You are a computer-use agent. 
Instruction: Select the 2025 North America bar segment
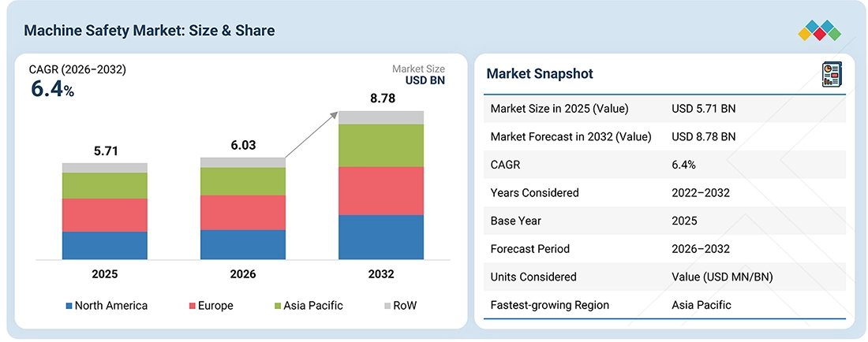pyautogui.click(x=105, y=245)
